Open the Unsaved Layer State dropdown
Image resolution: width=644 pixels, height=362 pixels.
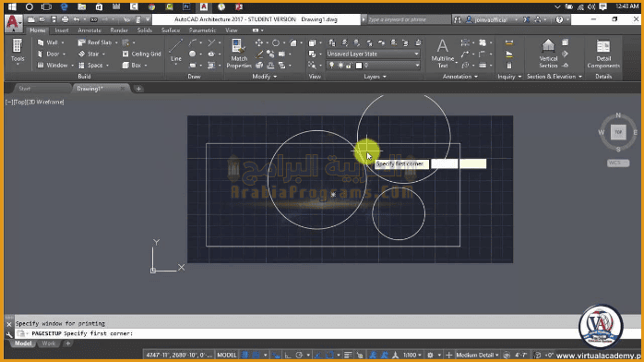point(373,54)
